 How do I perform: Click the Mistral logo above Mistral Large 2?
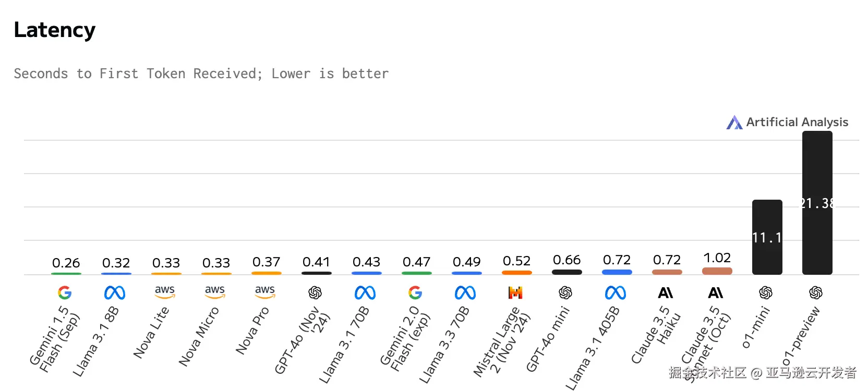coord(515,292)
